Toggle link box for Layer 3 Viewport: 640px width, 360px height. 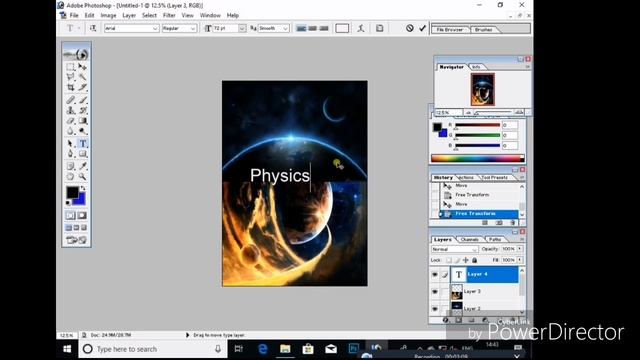click(x=444, y=292)
